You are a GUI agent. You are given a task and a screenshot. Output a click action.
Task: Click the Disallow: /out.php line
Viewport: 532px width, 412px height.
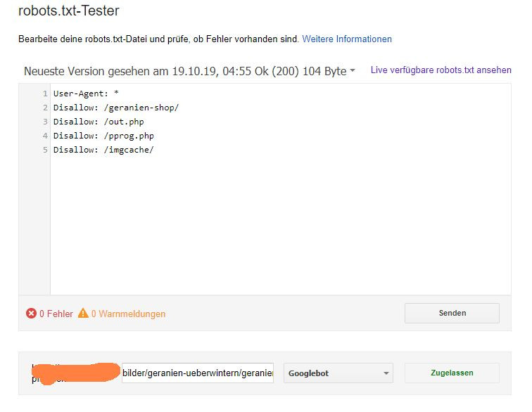tap(99, 122)
